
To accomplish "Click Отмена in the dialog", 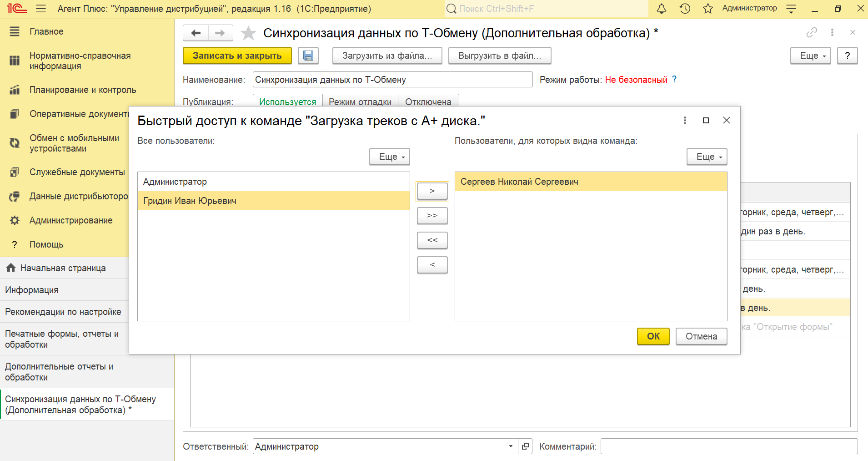I will coord(702,336).
